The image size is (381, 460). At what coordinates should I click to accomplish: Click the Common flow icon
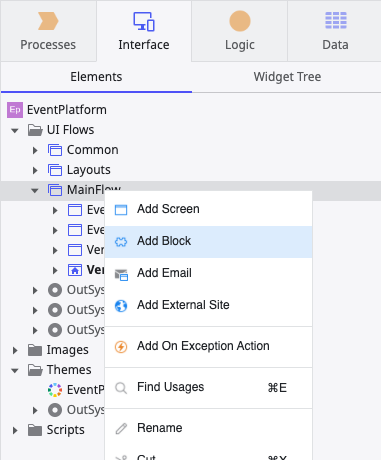coord(55,150)
